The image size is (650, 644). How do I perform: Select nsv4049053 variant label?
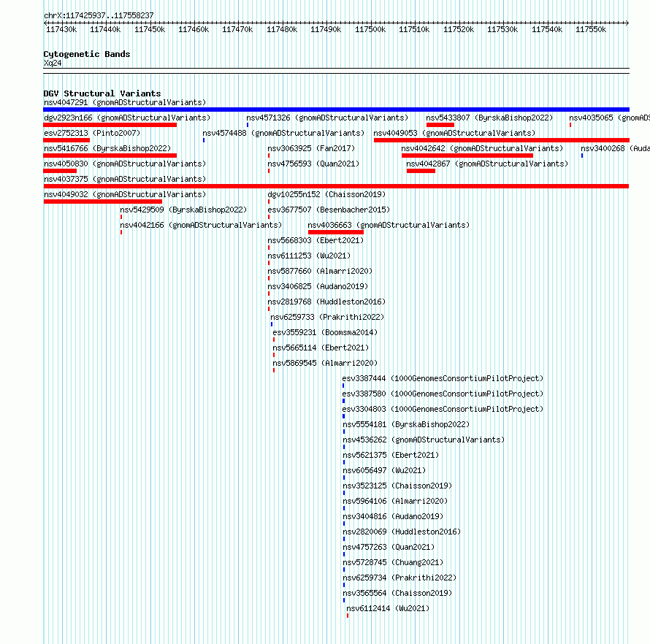[454, 133]
